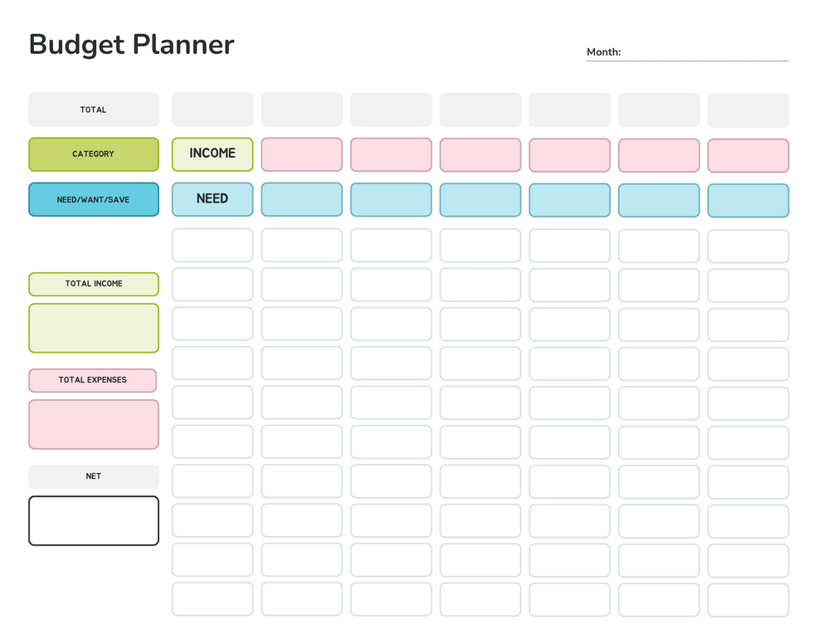Click the INCOME category cell
The width and height of the screenshot is (834, 644).
[x=212, y=154]
